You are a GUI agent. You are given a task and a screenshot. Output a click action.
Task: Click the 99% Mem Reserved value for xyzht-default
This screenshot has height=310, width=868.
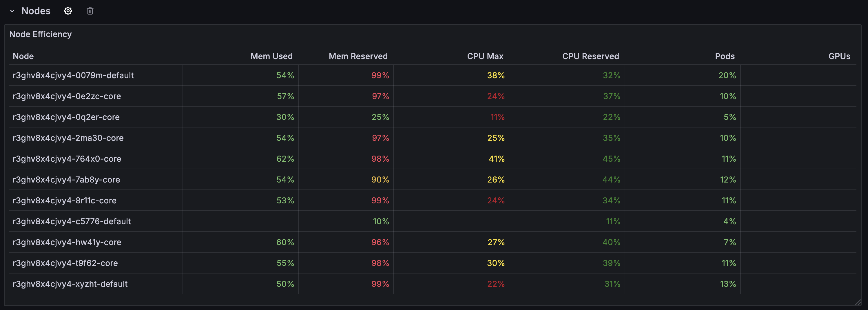(x=380, y=284)
